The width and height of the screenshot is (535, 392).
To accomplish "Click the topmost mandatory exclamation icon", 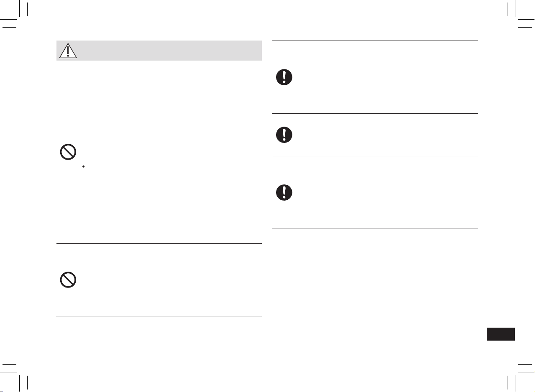I will pyautogui.click(x=284, y=77).
